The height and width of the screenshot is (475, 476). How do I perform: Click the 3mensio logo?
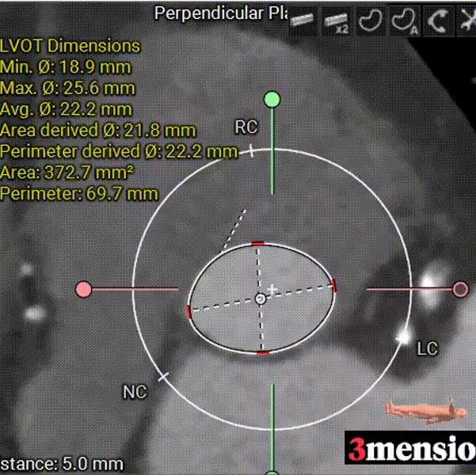click(410, 449)
